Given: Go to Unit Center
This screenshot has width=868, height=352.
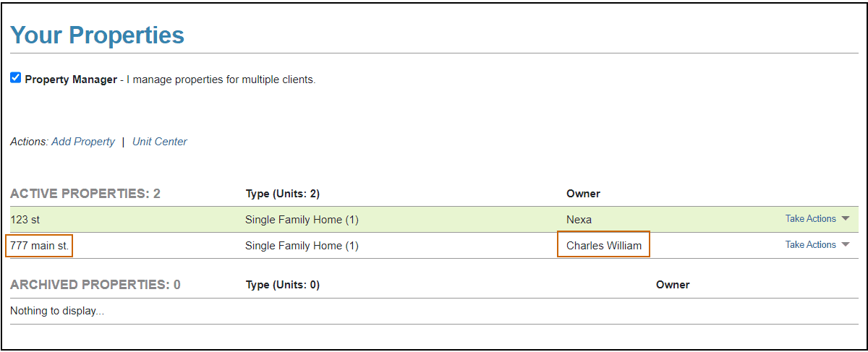Looking at the screenshot, I should pyautogui.click(x=160, y=142).
